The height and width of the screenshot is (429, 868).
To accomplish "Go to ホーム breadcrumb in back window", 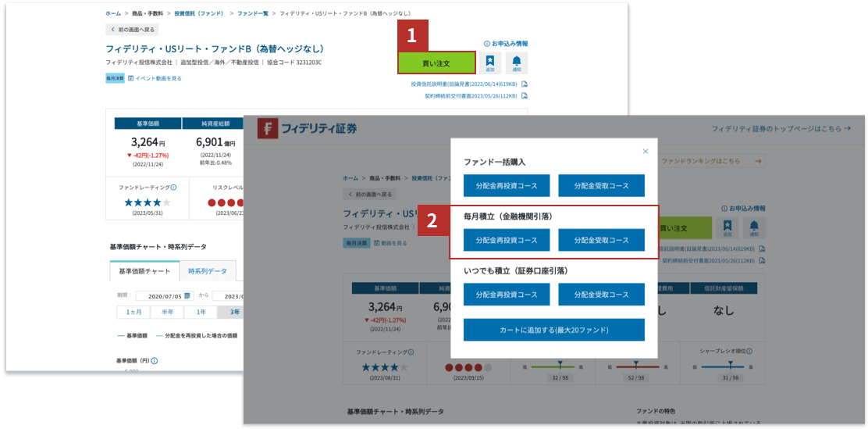I will (113, 13).
